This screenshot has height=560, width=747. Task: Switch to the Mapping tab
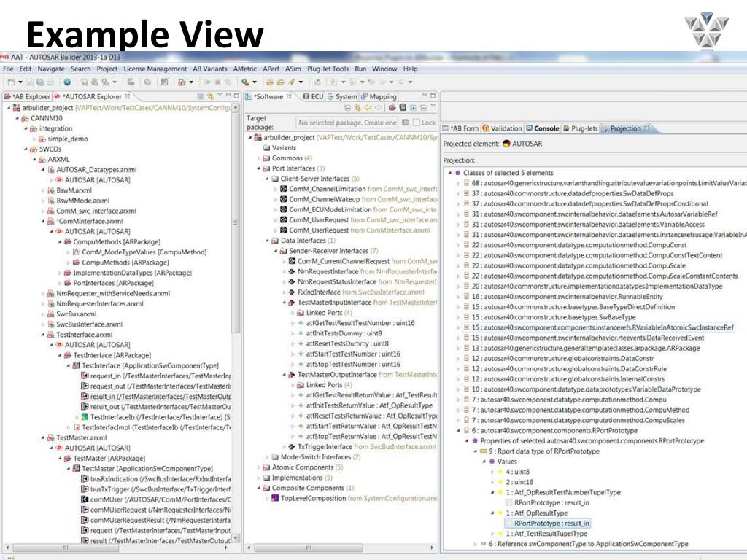[379, 96]
